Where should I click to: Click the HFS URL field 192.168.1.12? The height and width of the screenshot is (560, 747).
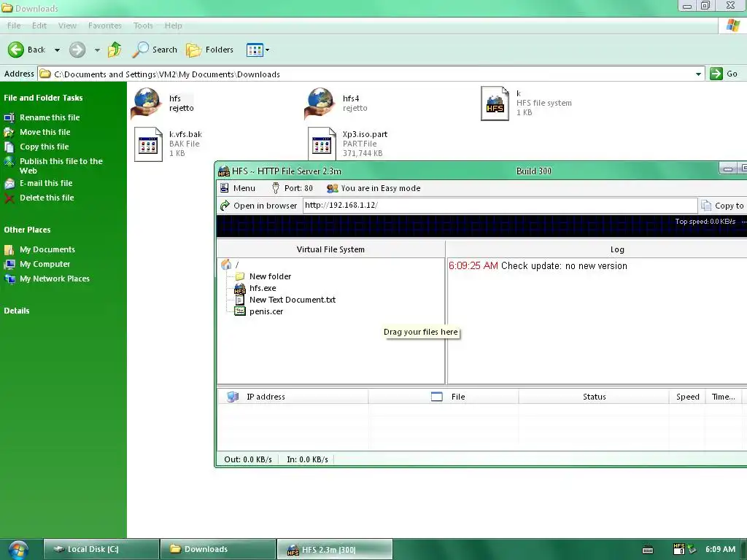[x=500, y=205]
